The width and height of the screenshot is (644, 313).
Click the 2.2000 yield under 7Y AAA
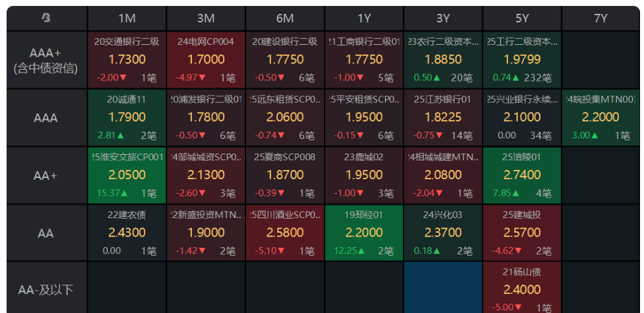point(600,117)
